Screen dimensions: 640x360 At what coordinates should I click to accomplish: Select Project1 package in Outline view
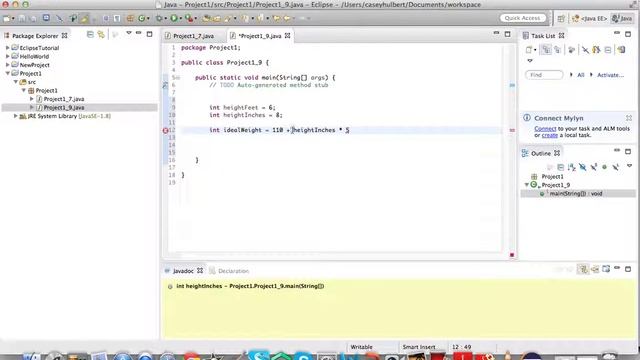coord(552,176)
